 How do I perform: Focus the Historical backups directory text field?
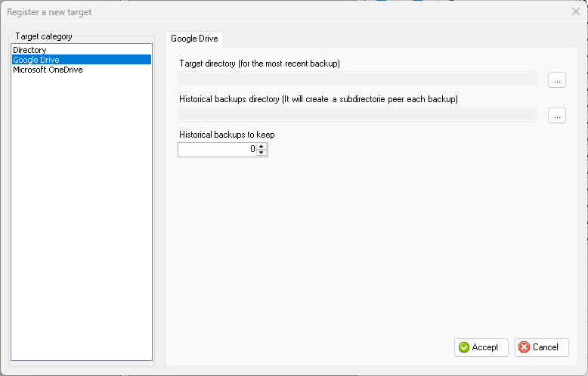pyautogui.click(x=357, y=114)
